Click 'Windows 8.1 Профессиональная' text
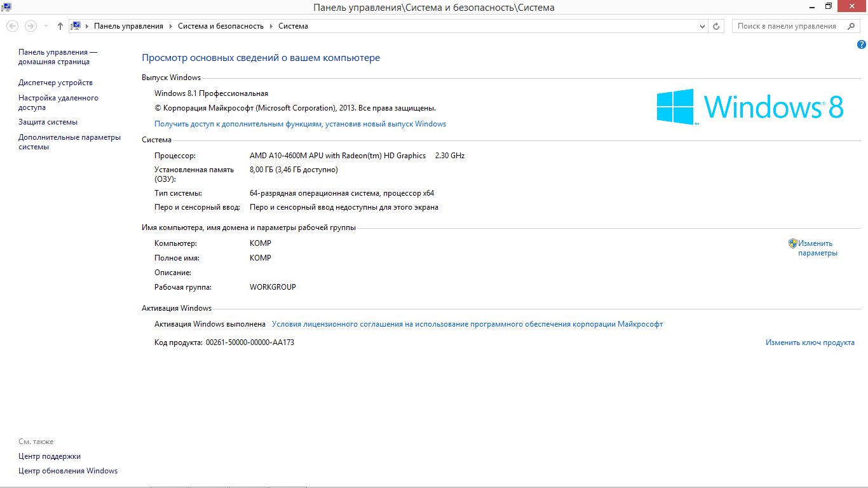The height and width of the screenshot is (488, 868). 211,93
